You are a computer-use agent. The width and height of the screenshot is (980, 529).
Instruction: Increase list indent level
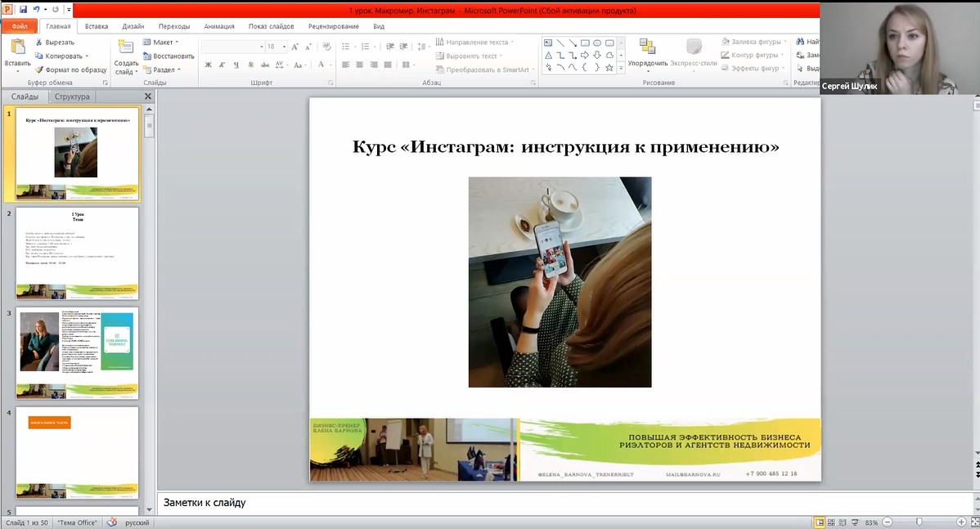pyautogui.click(x=404, y=47)
